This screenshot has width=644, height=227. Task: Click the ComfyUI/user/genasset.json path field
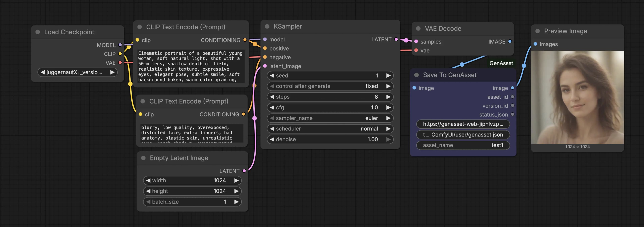[x=463, y=135]
